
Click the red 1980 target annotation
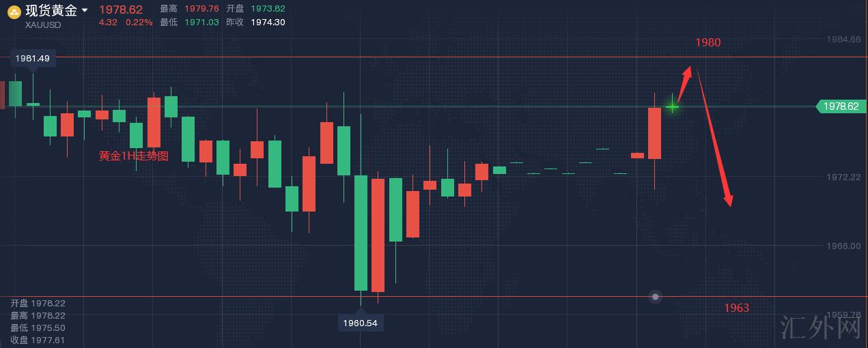pos(708,42)
